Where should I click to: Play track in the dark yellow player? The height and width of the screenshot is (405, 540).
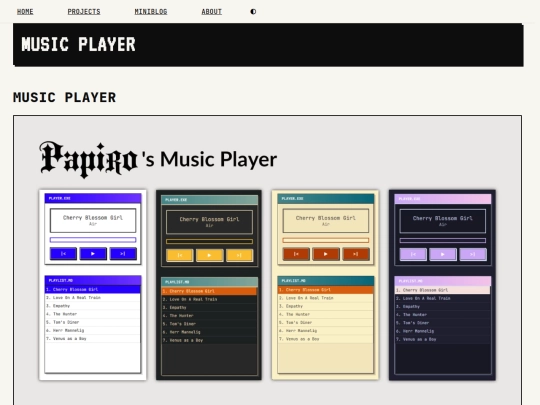click(x=209, y=255)
